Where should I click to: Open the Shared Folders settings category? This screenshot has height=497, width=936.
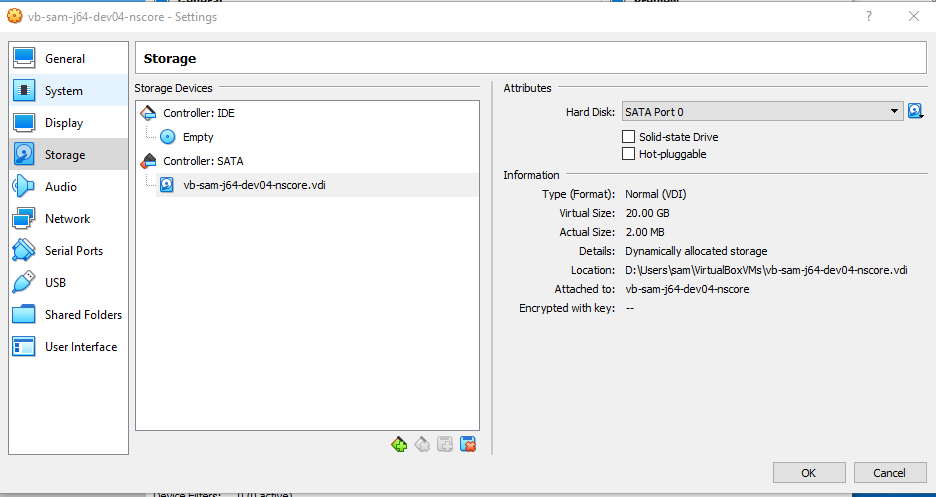(x=69, y=314)
